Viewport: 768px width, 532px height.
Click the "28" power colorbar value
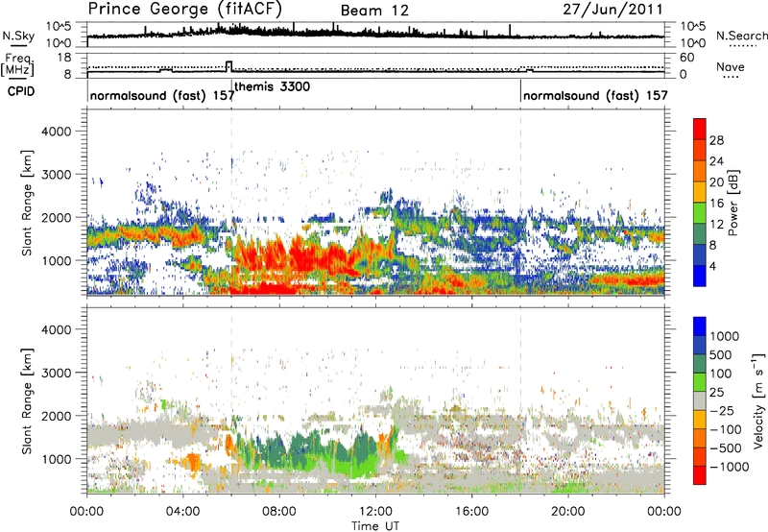[x=716, y=140]
